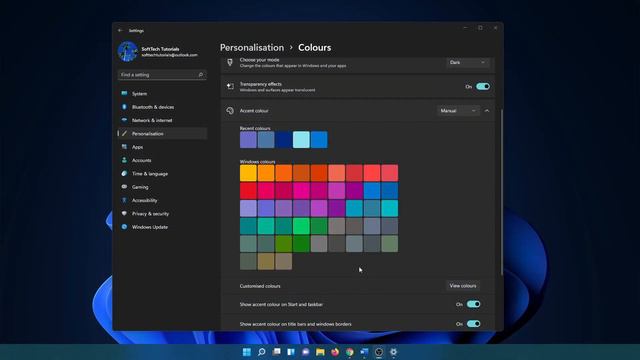Turn off Transparency effects toggle

pyautogui.click(x=483, y=87)
